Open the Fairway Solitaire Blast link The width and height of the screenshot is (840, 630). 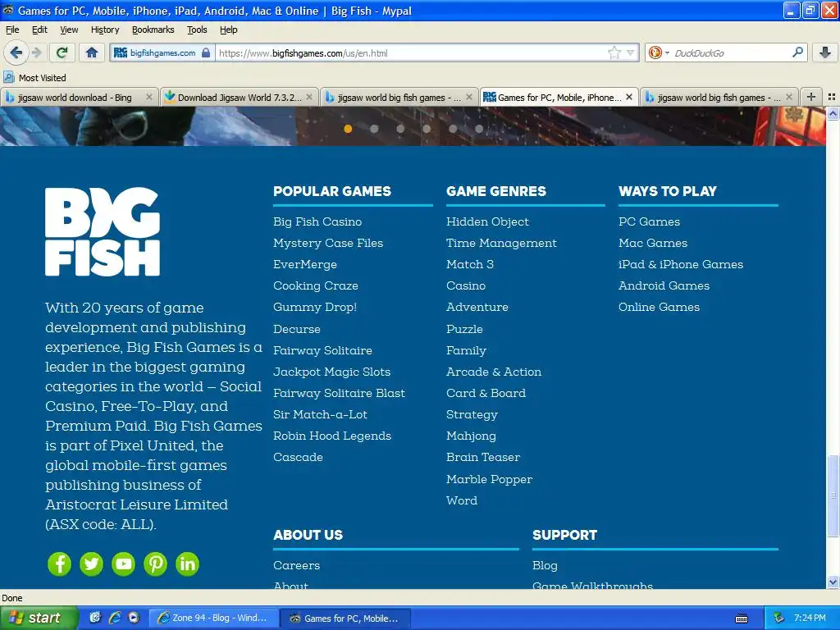339,393
